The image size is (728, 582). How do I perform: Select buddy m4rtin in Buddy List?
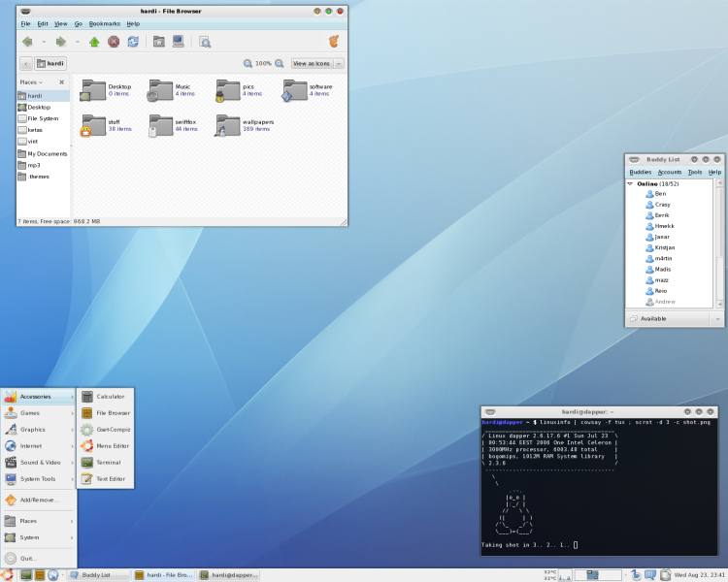[x=670, y=258]
